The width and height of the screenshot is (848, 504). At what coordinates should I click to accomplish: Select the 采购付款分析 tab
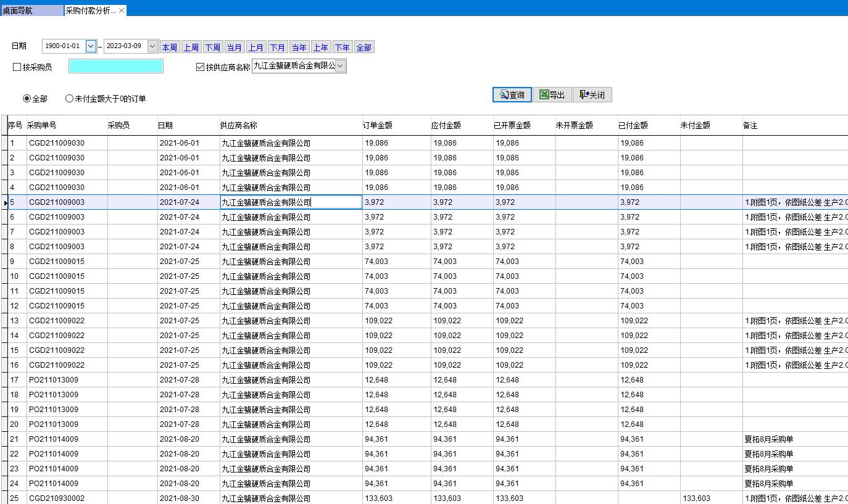tap(90, 10)
